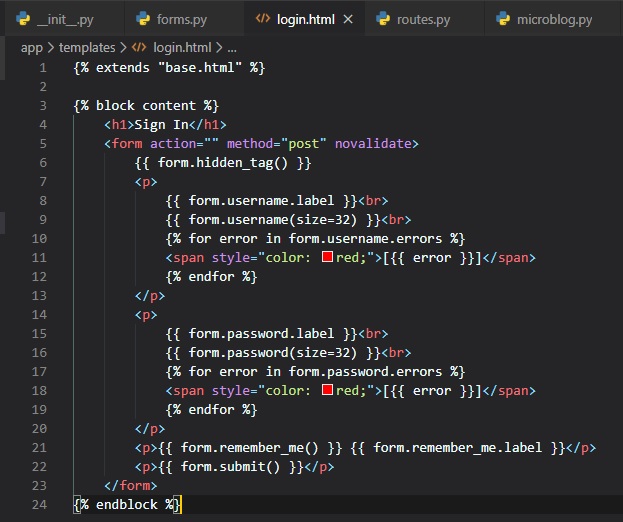Select line 5 via its line number
This screenshot has height=522, width=623.
click(42, 144)
